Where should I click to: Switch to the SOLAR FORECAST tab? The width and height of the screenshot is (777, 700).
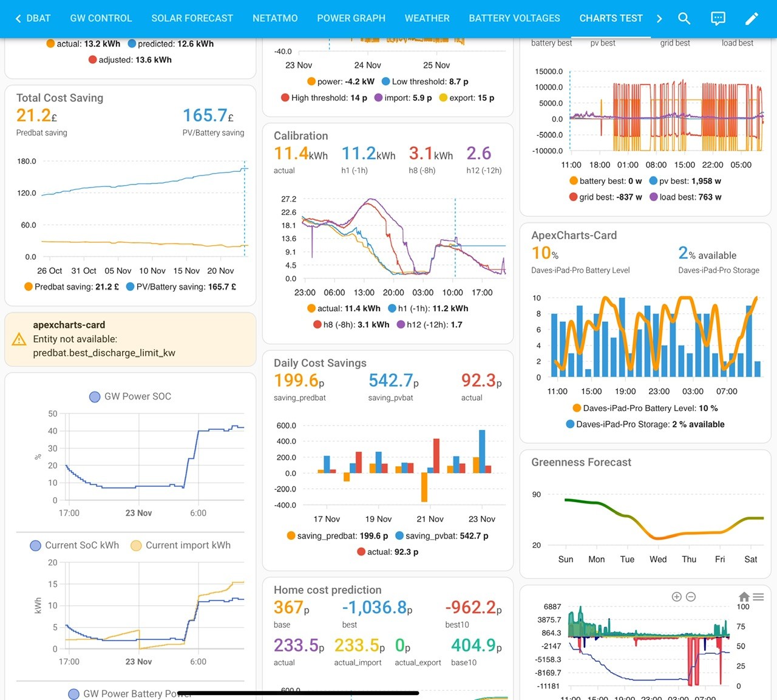click(192, 18)
